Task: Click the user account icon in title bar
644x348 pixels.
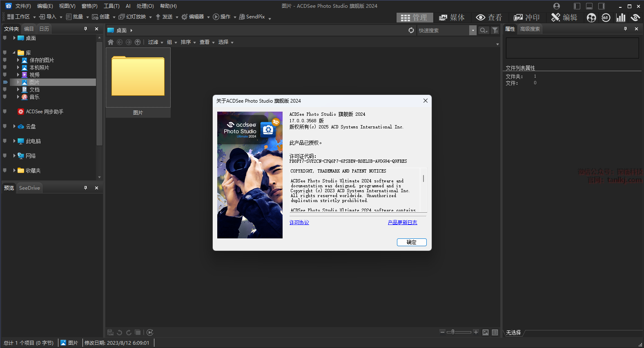Action: 557,6
